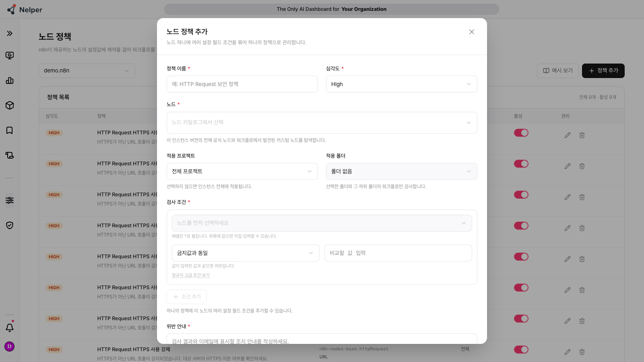Screen dimensions: 644x362
Task: Edit the sixth policy row pencil icon
Action: [568, 290]
